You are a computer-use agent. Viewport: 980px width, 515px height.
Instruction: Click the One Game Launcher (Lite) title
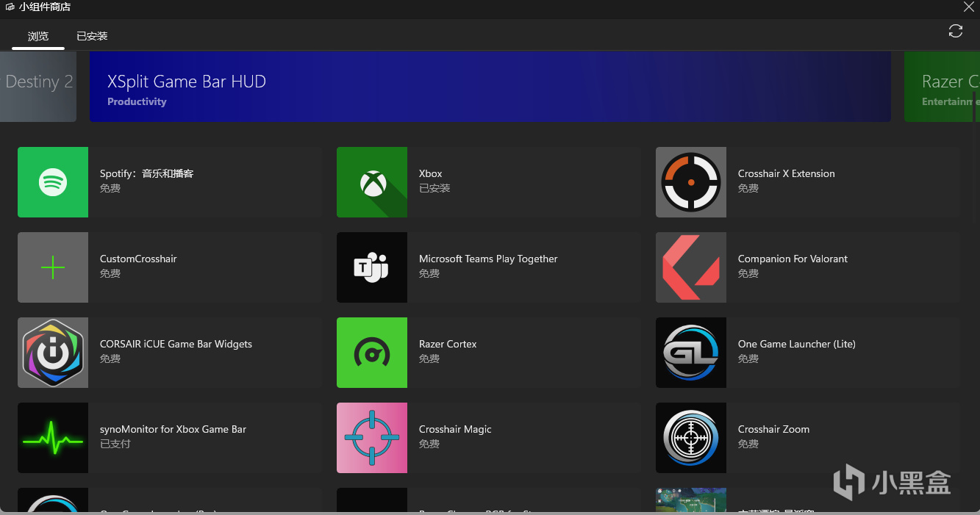797,345
